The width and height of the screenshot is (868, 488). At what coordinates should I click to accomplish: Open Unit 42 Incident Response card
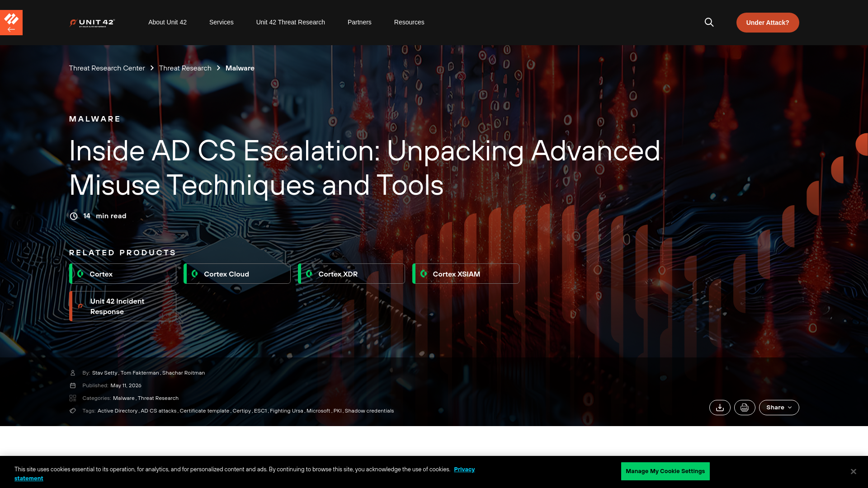pos(123,306)
